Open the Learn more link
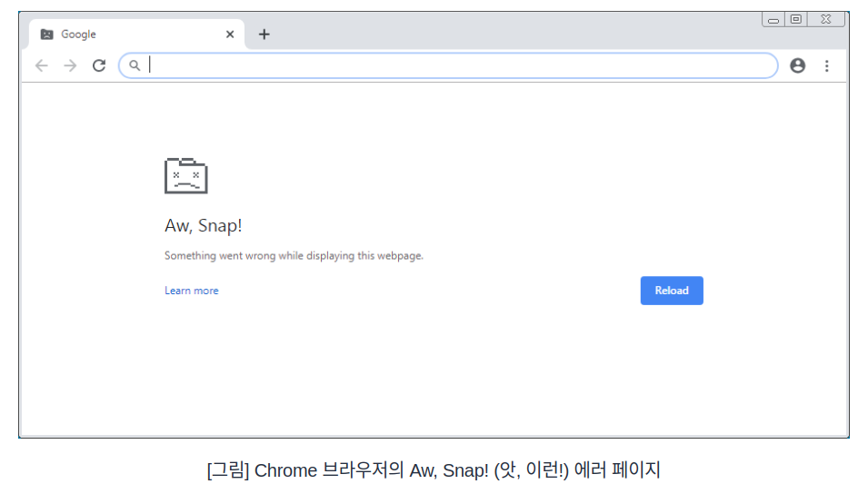 click(x=192, y=291)
